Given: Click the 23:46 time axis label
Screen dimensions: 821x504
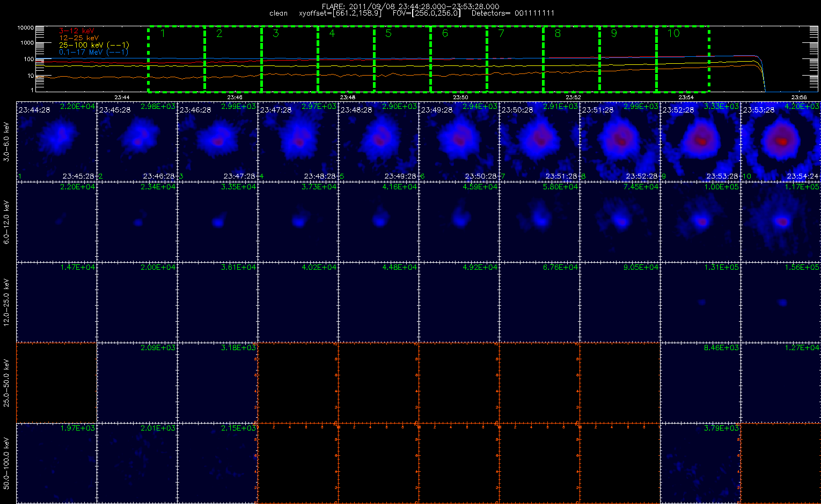Looking at the screenshot, I should point(234,97).
